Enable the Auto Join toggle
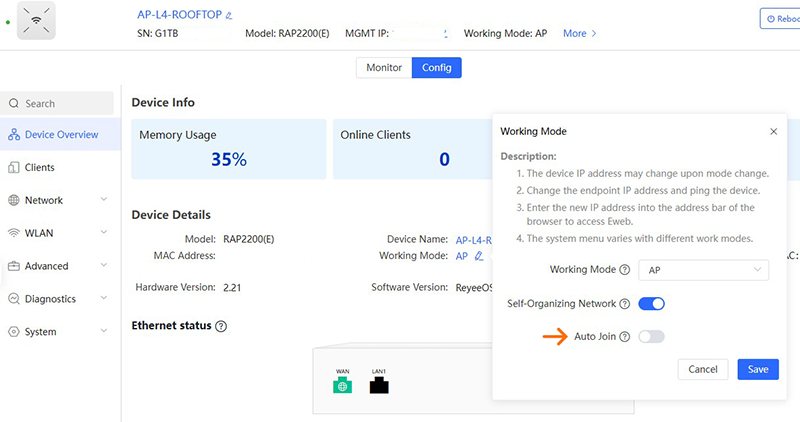This screenshot has height=422, width=800. [651, 337]
